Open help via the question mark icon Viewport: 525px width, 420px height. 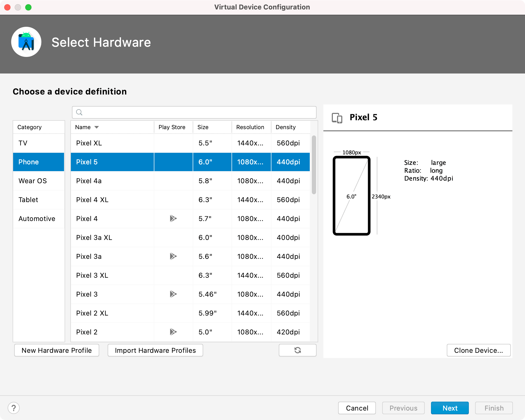pos(14,408)
